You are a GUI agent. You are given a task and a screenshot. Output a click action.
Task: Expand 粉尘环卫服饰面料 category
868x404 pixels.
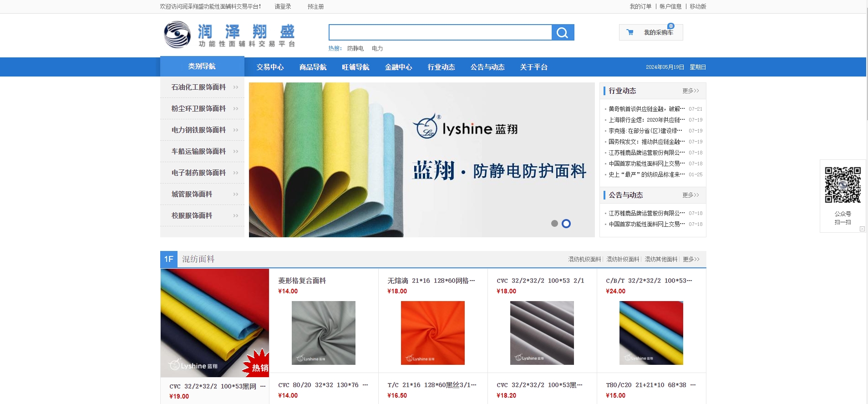tap(202, 108)
